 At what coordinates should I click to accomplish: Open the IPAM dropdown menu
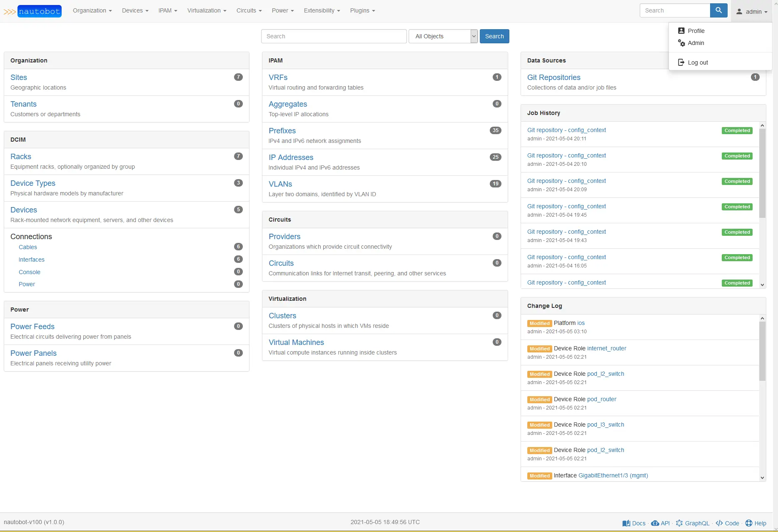point(167,10)
